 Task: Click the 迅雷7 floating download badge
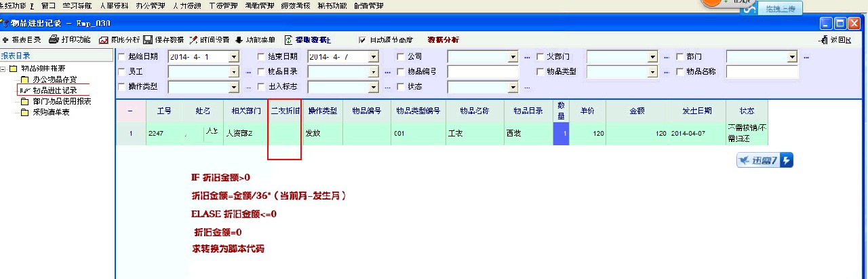764,160
